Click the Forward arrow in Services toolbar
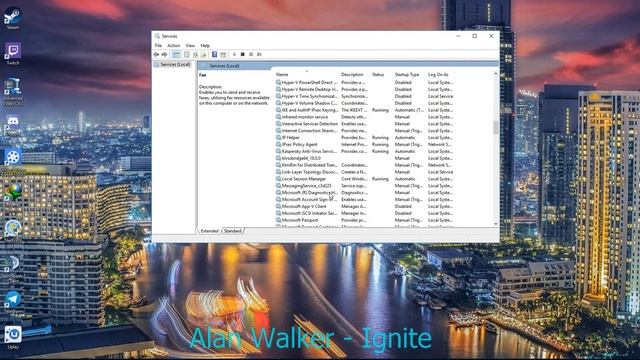 (164, 54)
